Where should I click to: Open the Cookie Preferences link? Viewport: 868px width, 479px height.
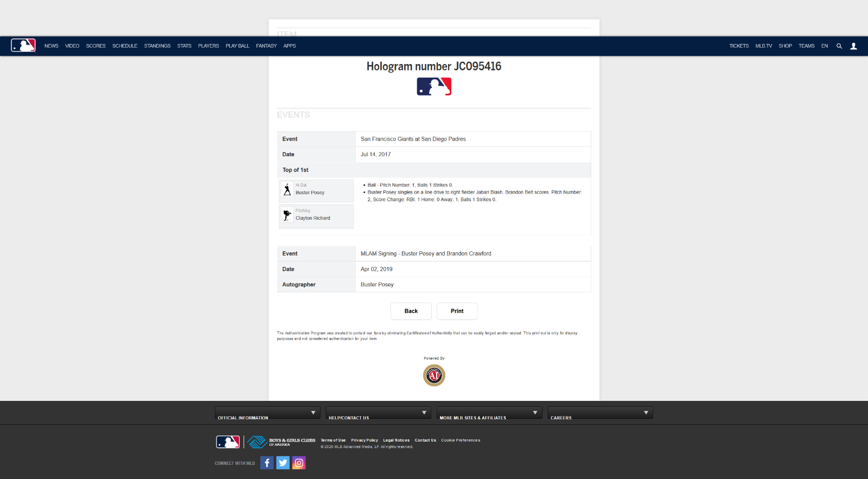tap(461, 440)
